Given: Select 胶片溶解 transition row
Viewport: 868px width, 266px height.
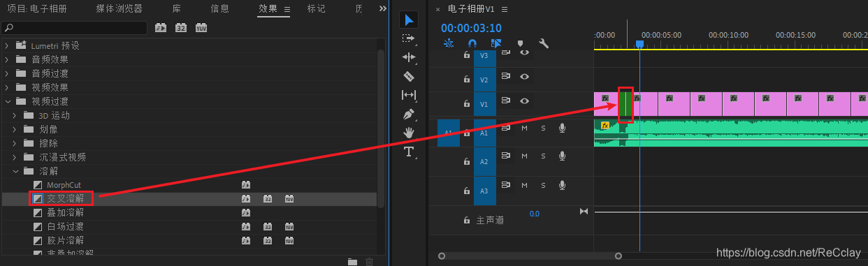Looking at the screenshot, I should pyautogui.click(x=189, y=240).
